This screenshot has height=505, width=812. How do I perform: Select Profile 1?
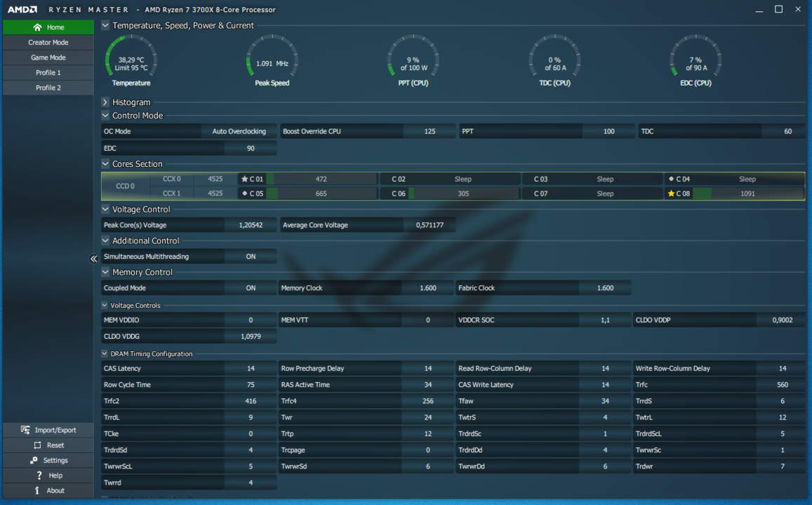[x=48, y=72]
